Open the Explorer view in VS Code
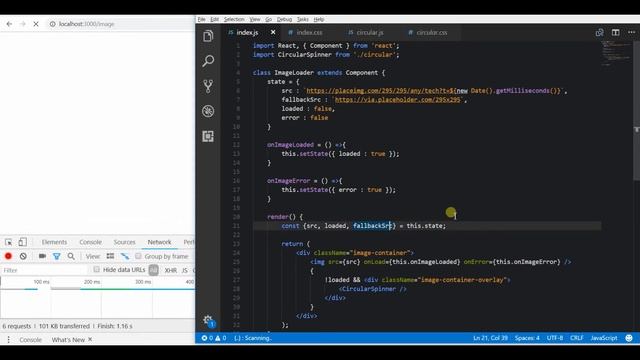Screen dimensions: 640x360 [208, 36]
